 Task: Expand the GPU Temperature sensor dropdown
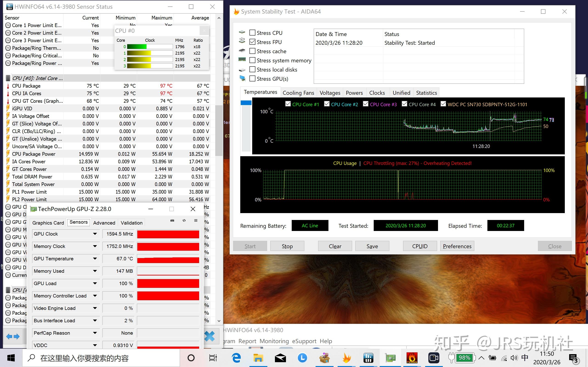coord(95,259)
